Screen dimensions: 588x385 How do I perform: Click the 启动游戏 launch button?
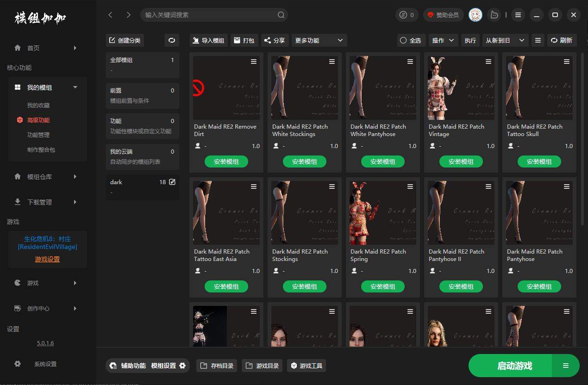tap(514, 366)
